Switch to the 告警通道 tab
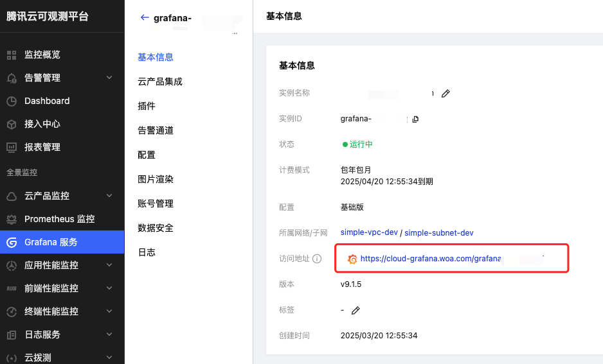Image resolution: width=603 pixels, height=364 pixels. (156, 130)
